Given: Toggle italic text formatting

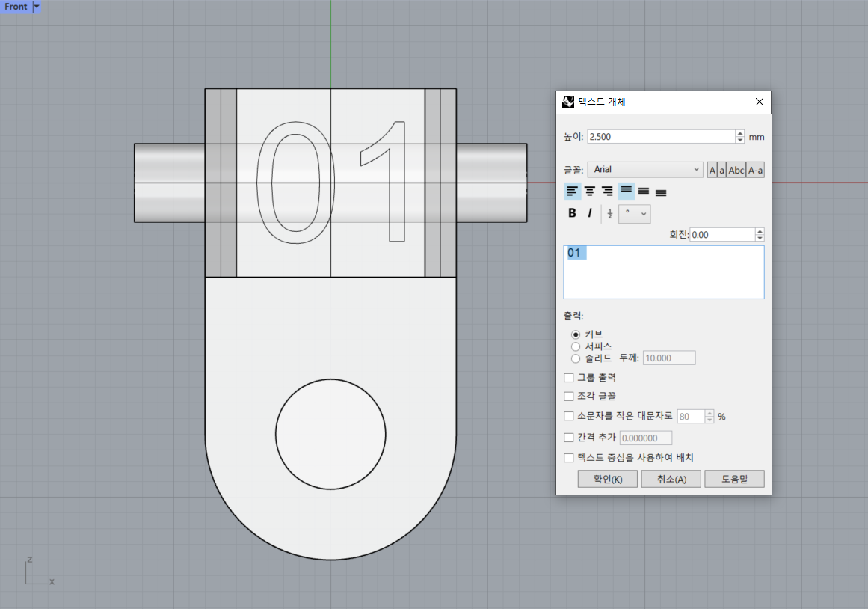Looking at the screenshot, I should 590,213.
